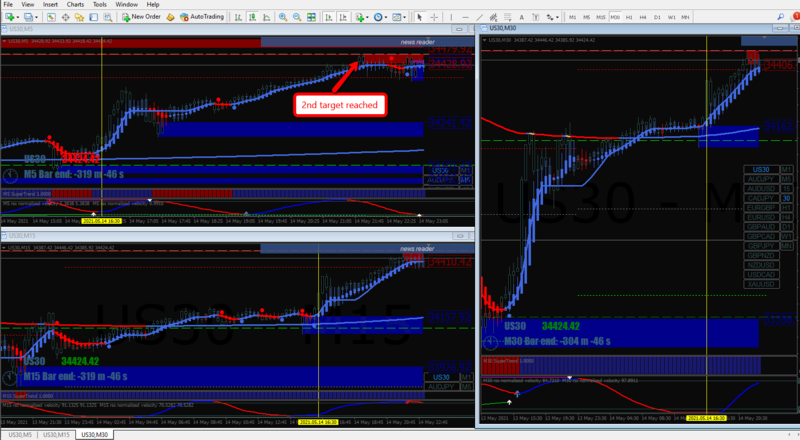Click the New Chart toolbar icon
Screen dimensions: 800x440
coord(9,17)
